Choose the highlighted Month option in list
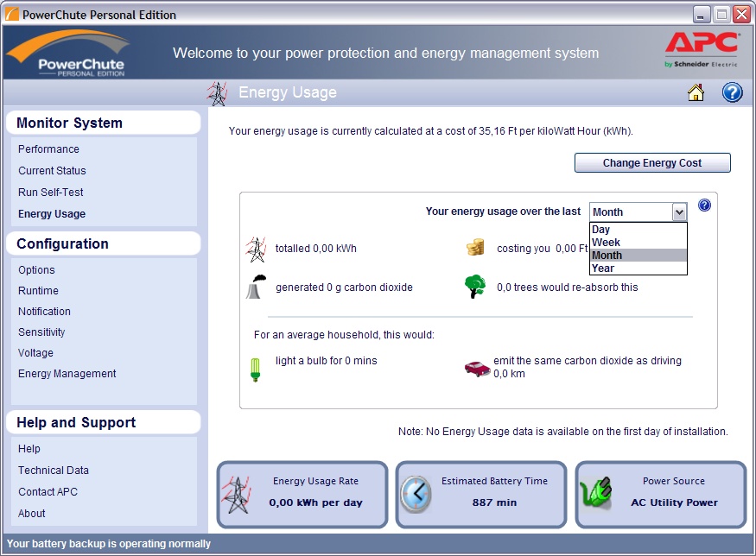 click(x=638, y=256)
